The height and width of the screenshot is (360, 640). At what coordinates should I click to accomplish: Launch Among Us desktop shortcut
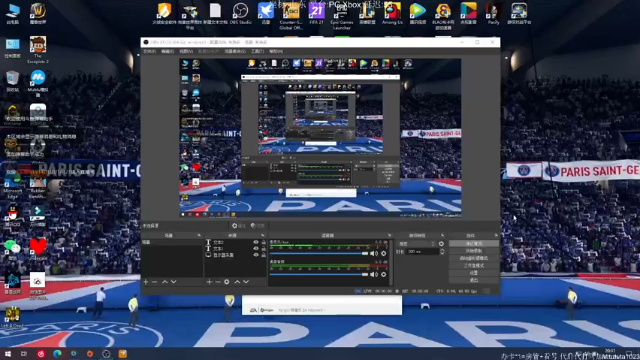[392, 14]
